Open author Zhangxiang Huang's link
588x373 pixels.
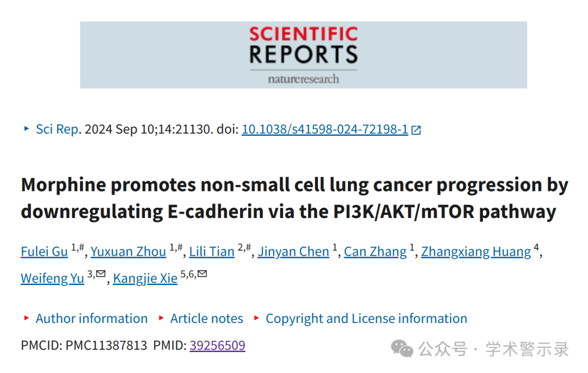(x=476, y=252)
